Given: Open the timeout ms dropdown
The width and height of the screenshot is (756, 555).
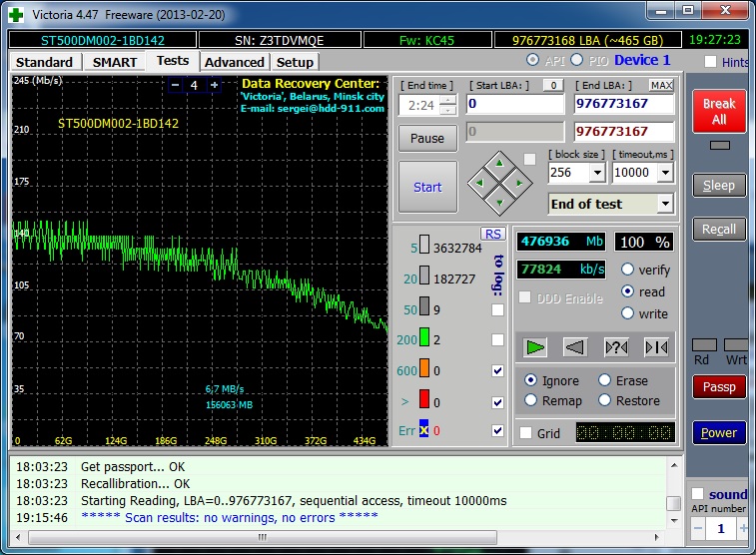Looking at the screenshot, I should point(665,173).
